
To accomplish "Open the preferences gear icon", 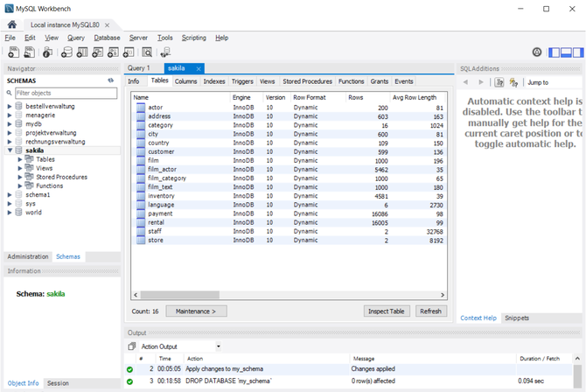I will [537, 52].
